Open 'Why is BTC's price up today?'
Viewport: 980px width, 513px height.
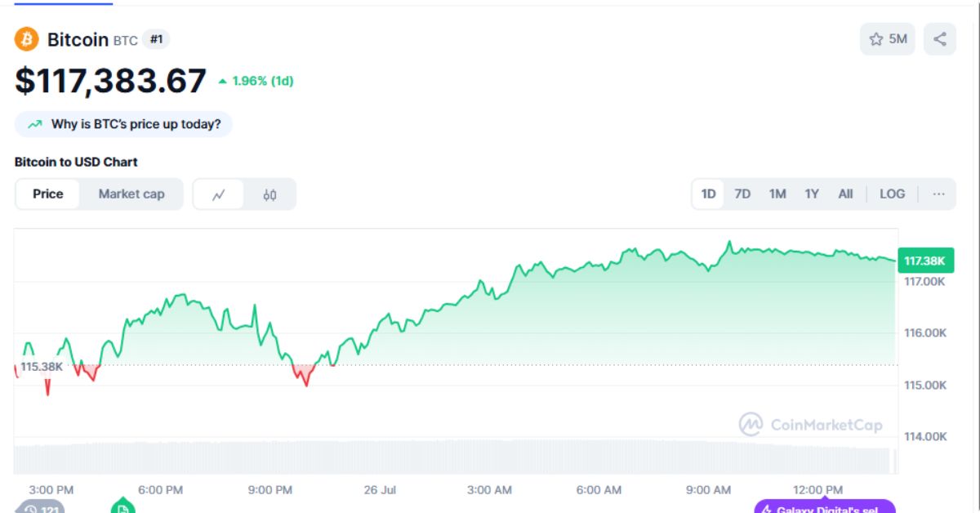(123, 124)
